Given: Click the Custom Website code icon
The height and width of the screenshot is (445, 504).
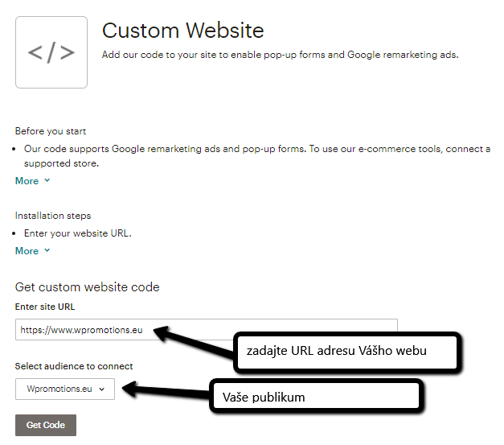Looking at the screenshot, I should point(51,52).
